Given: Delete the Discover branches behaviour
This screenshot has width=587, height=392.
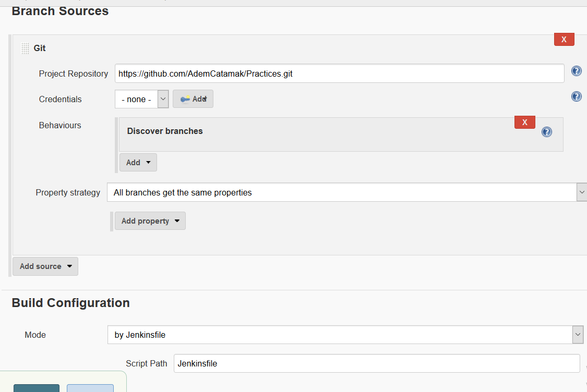Looking at the screenshot, I should pos(524,122).
